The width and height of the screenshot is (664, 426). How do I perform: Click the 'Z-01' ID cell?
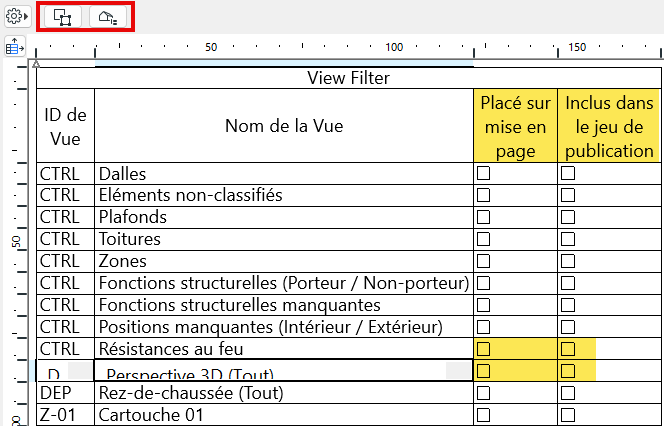[x=65, y=415]
